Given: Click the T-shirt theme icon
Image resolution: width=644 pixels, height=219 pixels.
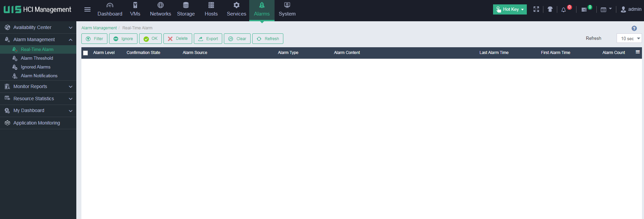Looking at the screenshot, I should pyautogui.click(x=550, y=9).
